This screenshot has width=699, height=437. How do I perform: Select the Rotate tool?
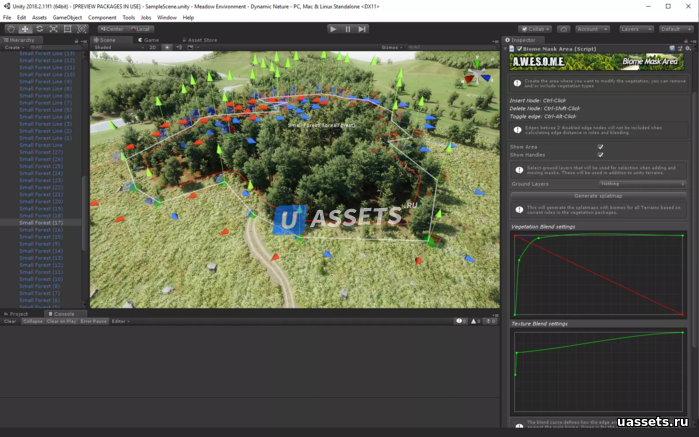(x=39, y=29)
